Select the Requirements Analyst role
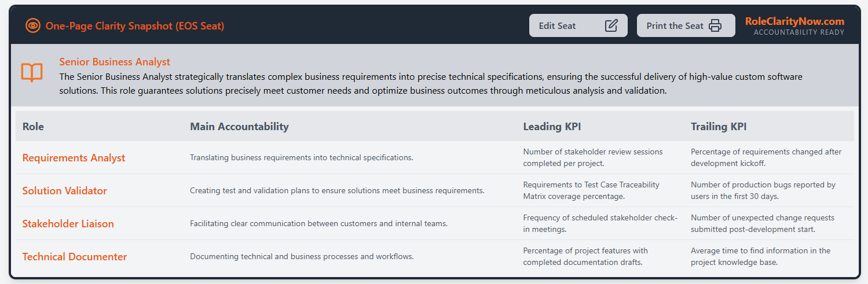 coord(74,158)
